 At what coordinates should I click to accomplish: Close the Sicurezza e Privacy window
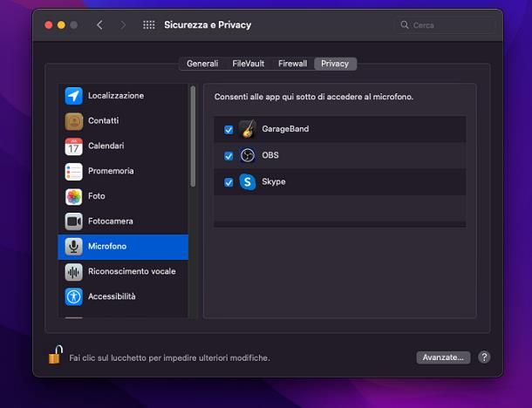[49, 25]
